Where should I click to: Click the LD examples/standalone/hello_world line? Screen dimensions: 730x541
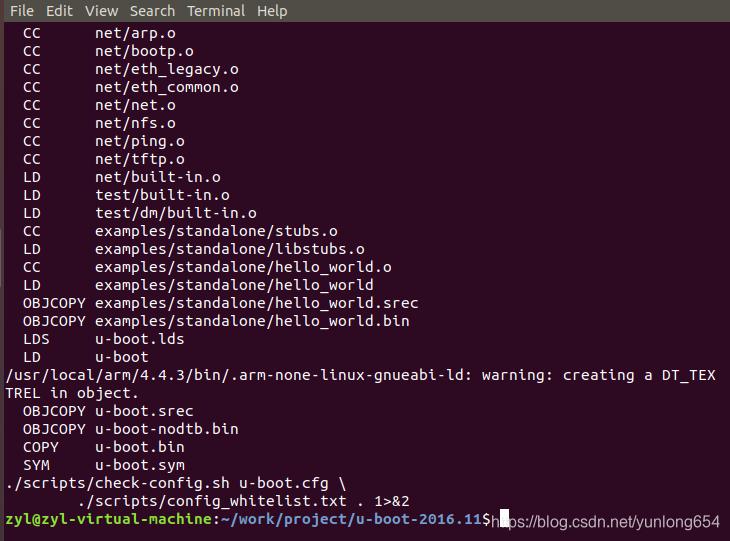coord(198,285)
